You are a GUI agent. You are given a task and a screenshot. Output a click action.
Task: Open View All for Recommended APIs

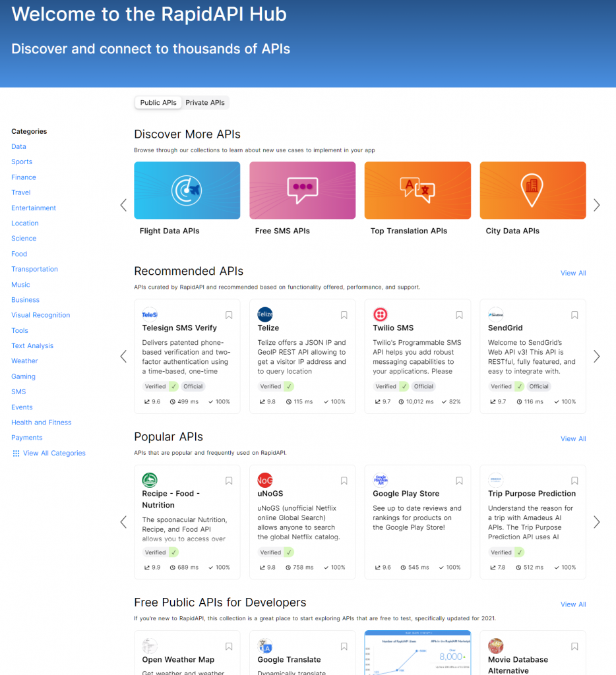pyautogui.click(x=572, y=273)
